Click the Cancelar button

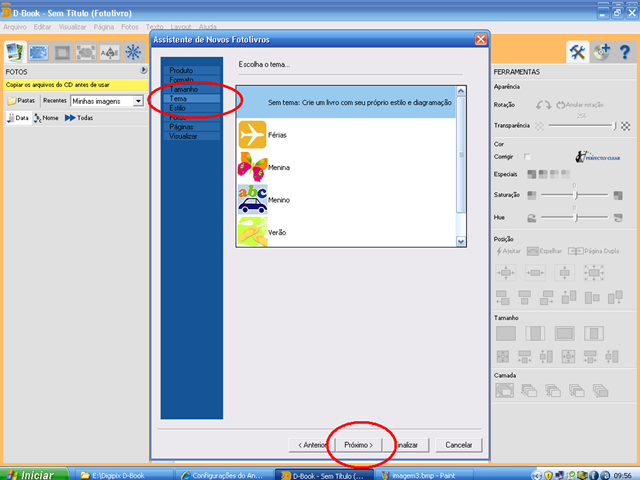pos(458,445)
